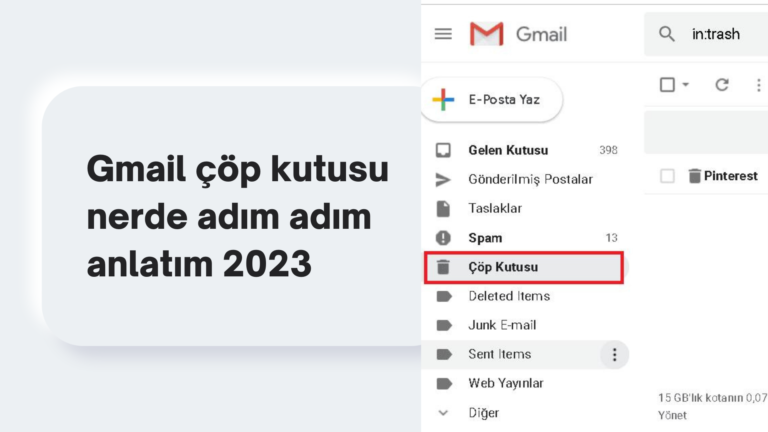The image size is (768, 432).
Task: Click the 13 spam count
Action: pos(611,238)
